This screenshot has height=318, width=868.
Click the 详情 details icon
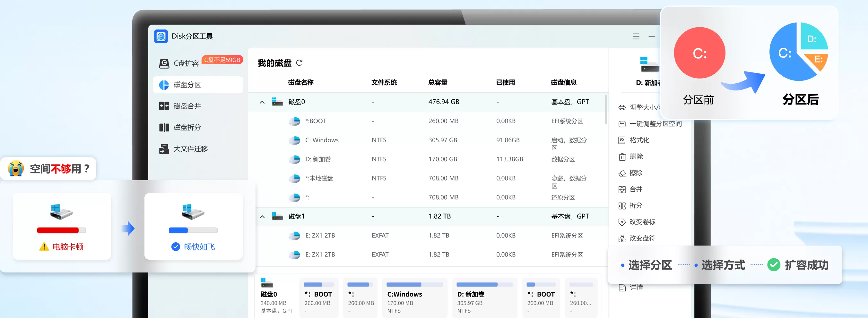(622, 288)
